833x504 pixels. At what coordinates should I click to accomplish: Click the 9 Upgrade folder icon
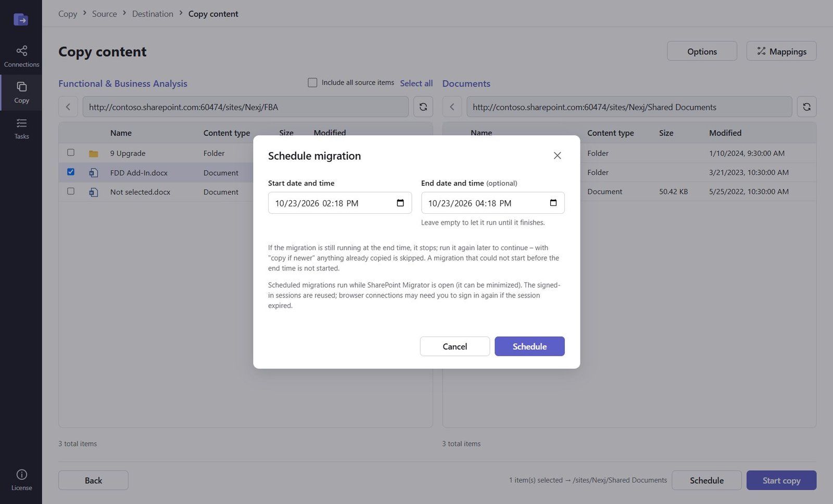point(94,153)
